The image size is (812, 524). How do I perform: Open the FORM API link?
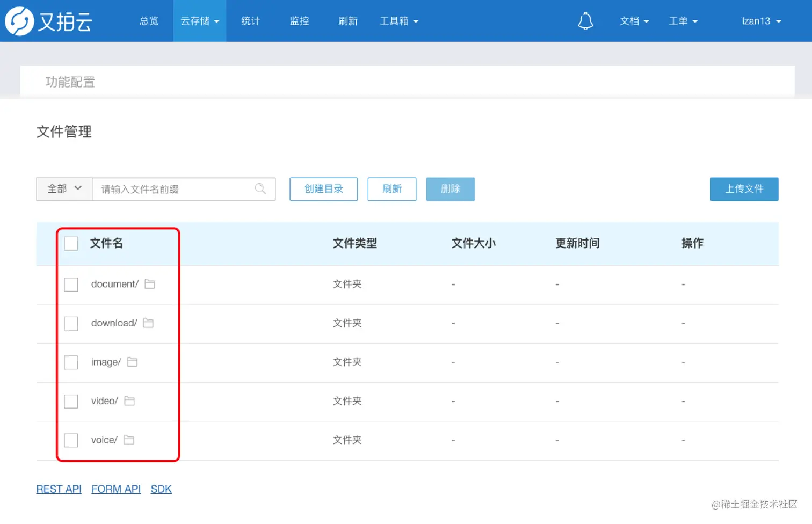116,489
